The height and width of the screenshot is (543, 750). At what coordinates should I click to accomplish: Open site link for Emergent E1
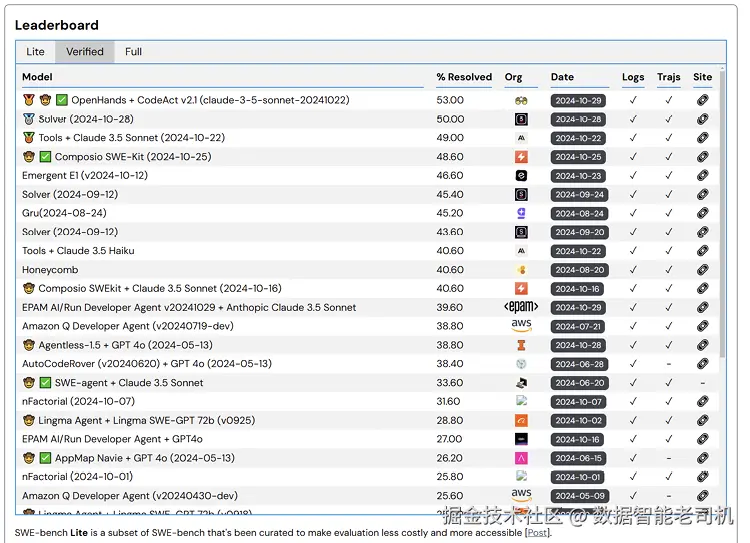(702, 176)
